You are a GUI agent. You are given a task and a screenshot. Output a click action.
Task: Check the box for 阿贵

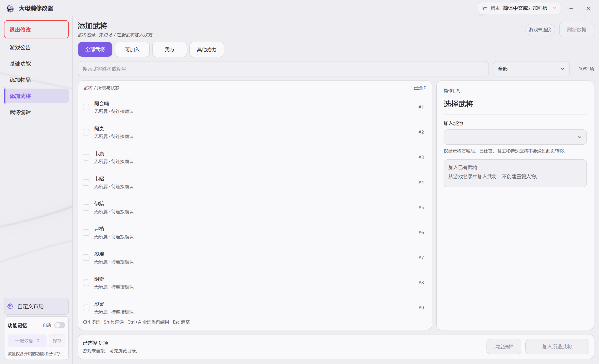point(86,132)
